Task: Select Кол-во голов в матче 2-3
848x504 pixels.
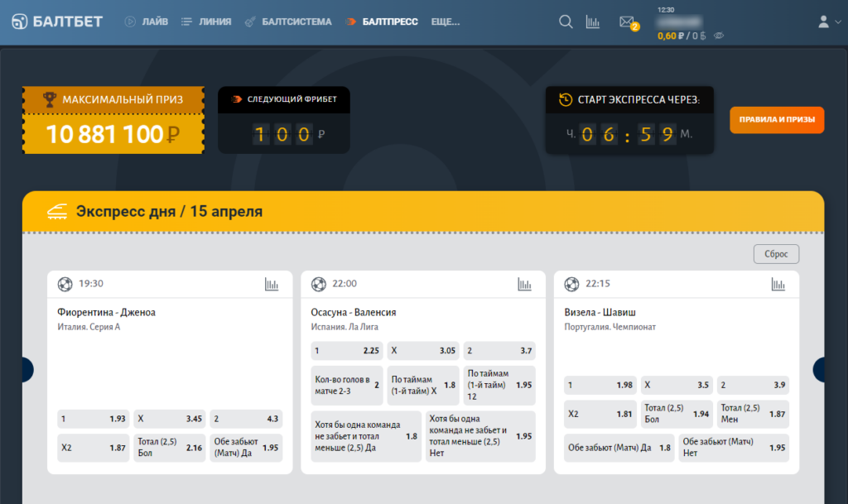Action: (x=347, y=385)
